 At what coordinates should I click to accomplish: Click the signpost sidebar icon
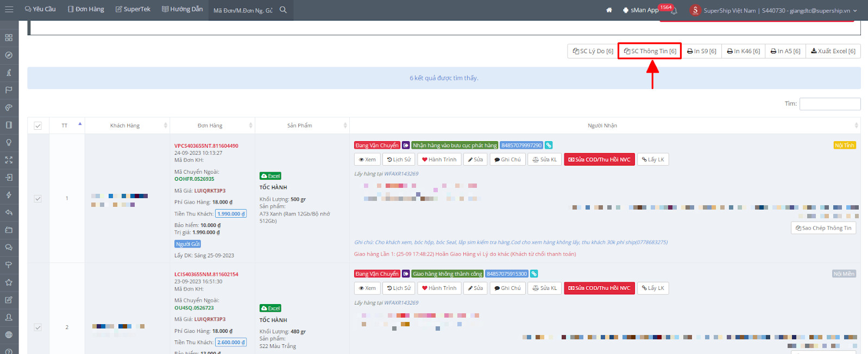coord(9,264)
